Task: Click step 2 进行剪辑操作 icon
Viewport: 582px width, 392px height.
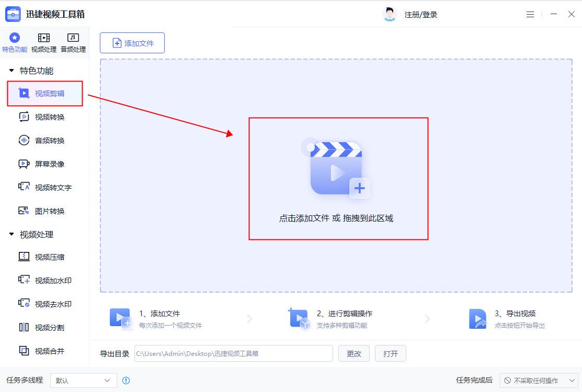Action: (x=299, y=319)
